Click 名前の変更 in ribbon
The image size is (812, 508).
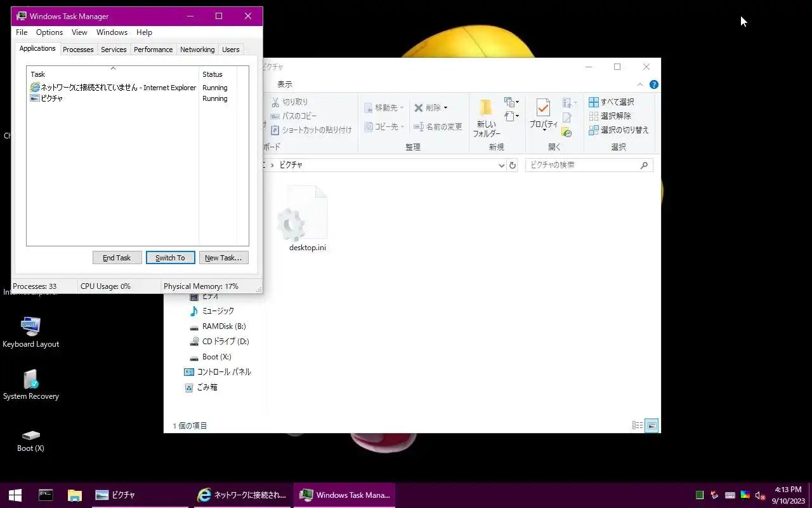coord(438,127)
